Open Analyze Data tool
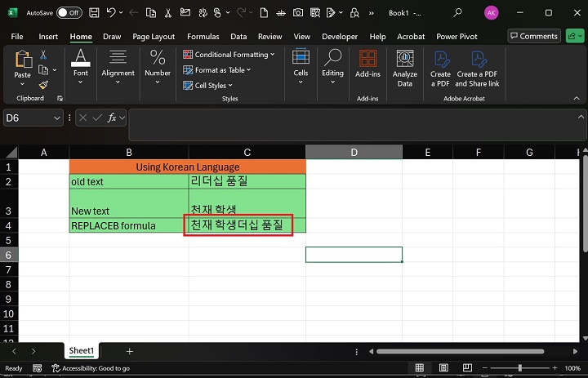This screenshot has height=378, width=588. point(405,67)
